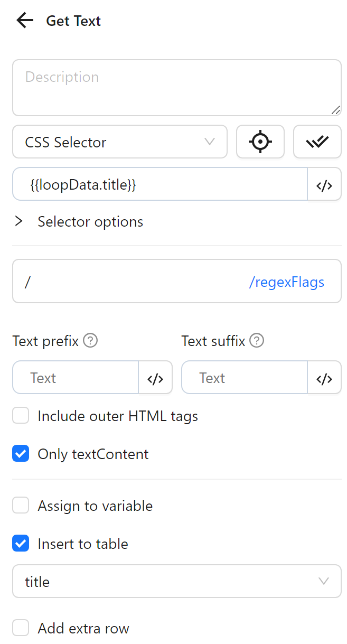Open the Text suffix help icon
Image resolution: width=347 pixels, height=644 pixels.
coord(257,341)
